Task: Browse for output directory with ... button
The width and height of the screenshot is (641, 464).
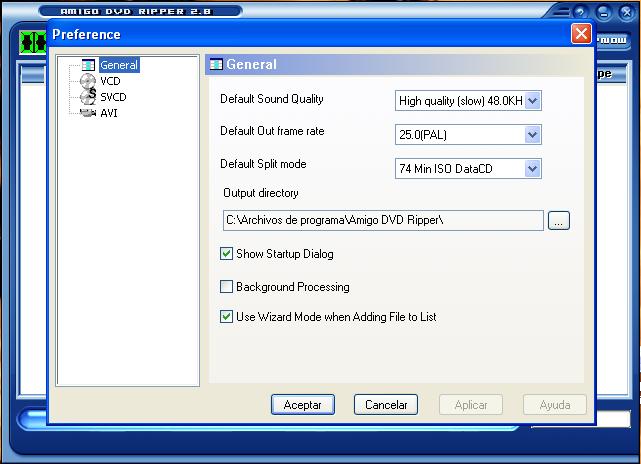Action: tap(558, 220)
